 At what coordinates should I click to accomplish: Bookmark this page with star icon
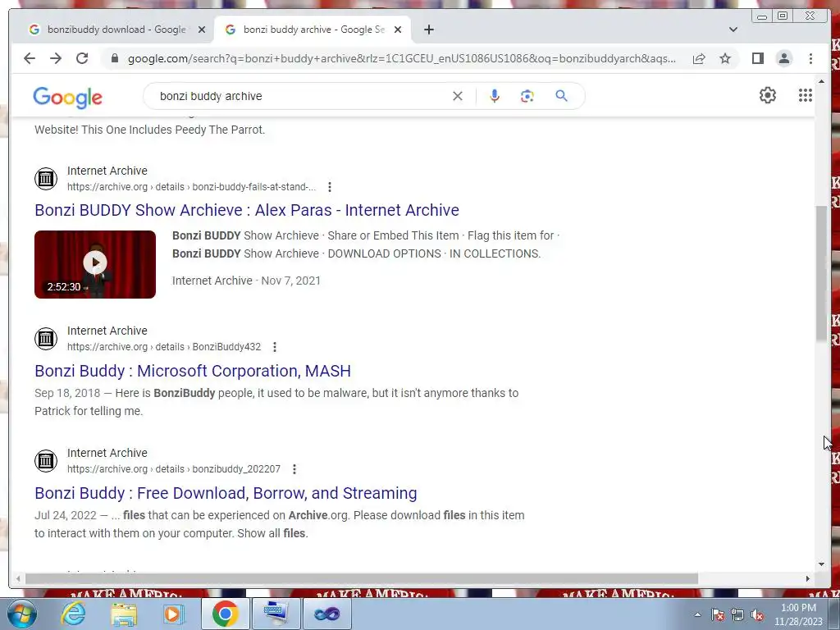click(x=725, y=58)
